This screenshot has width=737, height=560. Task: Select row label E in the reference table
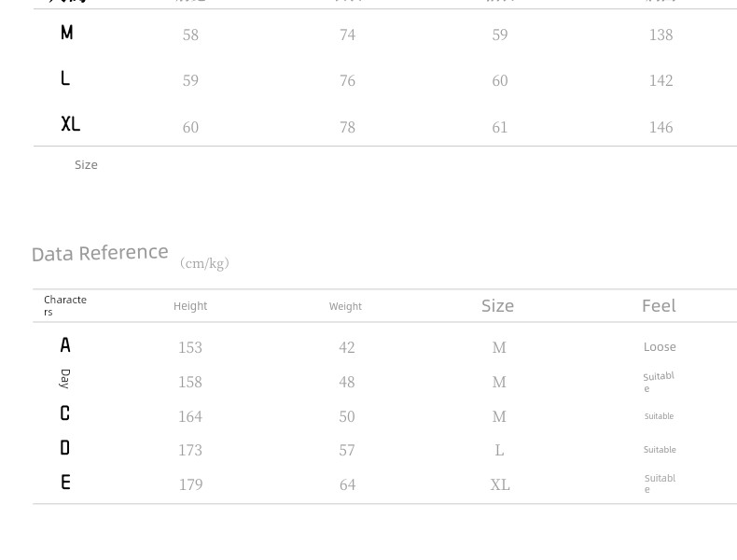pyautogui.click(x=65, y=483)
